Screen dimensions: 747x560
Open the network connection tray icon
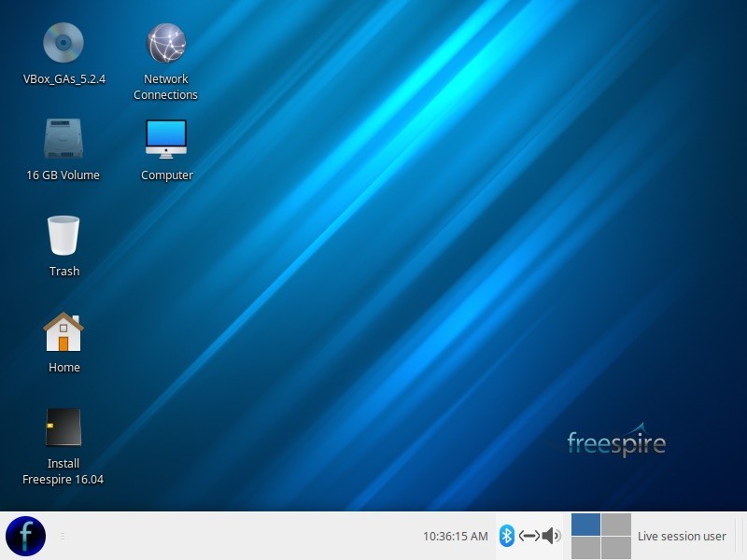click(529, 536)
